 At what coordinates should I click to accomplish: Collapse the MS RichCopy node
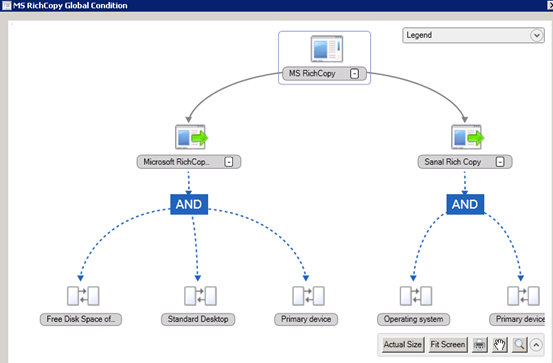[x=354, y=73]
